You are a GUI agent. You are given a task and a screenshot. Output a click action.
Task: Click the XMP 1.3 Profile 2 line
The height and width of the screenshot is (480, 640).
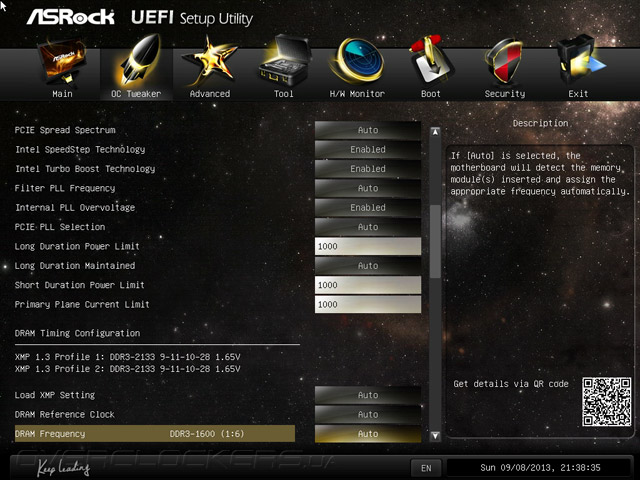127,369
